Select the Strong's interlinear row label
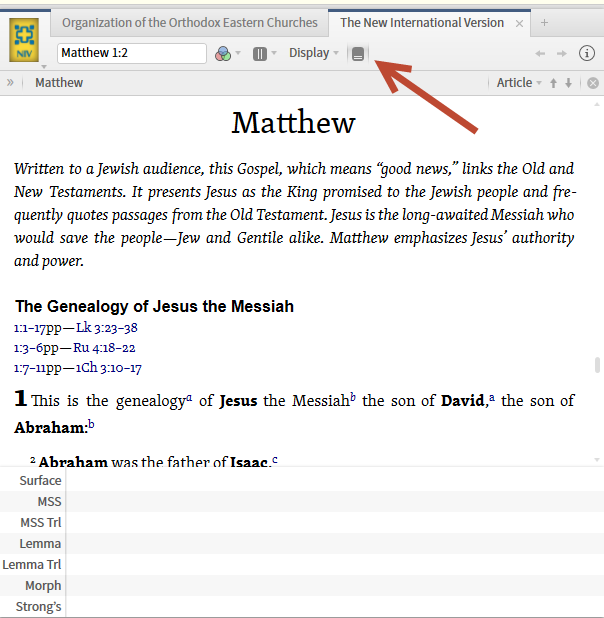This screenshot has width=604, height=618. tap(38, 607)
